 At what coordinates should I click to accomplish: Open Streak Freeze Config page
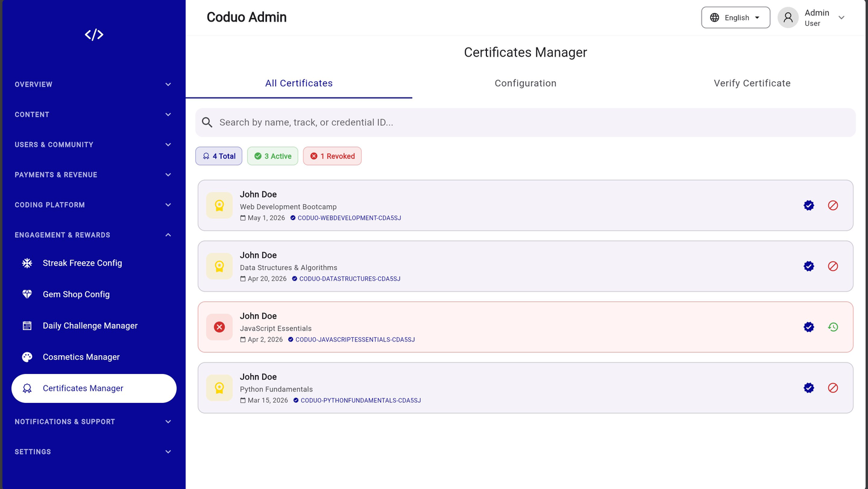93,263
